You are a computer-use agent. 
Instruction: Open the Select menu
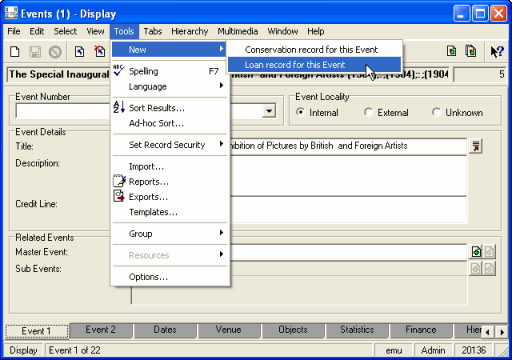65,31
